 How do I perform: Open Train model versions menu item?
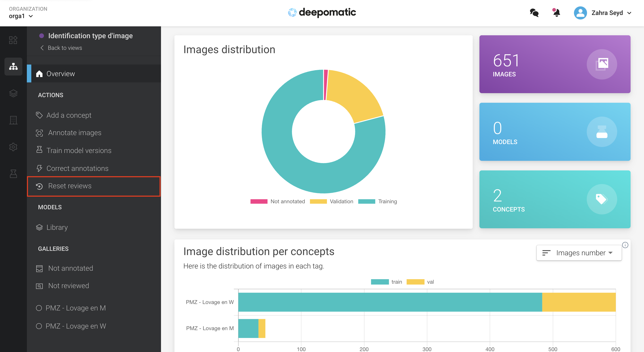click(79, 151)
